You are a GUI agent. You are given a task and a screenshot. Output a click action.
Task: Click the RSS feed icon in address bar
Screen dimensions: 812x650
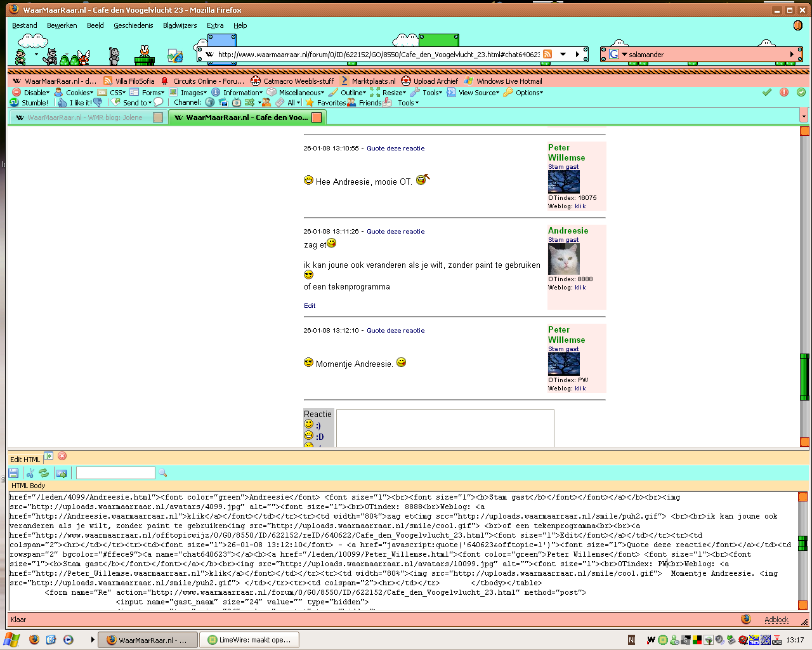tap(547, 55)
